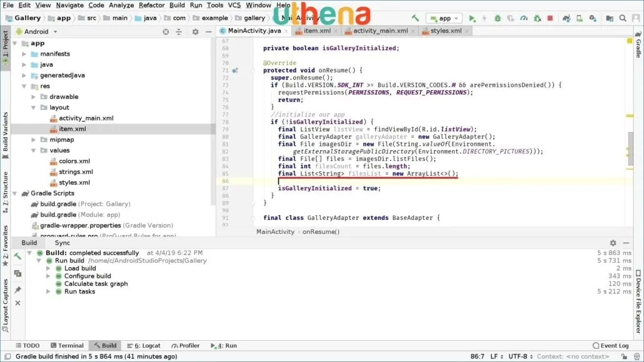The image size is (644, 362).
Task: Collapse the layout folder
Action: [x=34, y=108]
